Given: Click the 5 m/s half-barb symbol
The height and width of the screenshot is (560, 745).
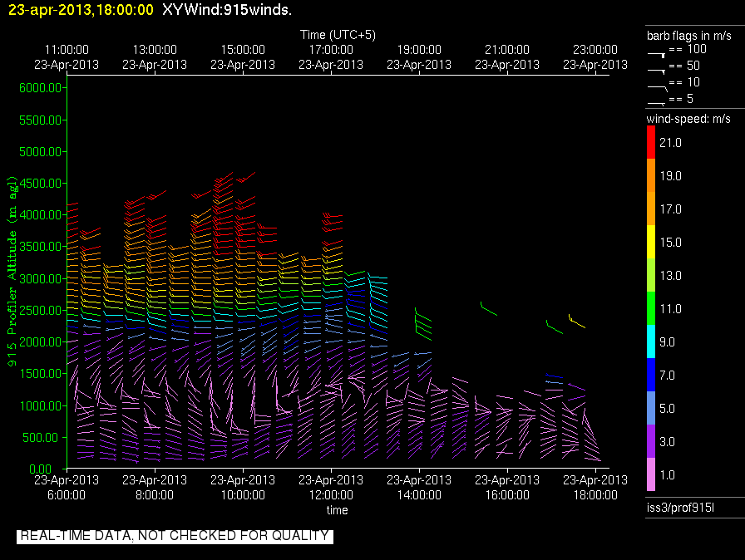Looking at the screenshot, I should [x=657, y=101].
